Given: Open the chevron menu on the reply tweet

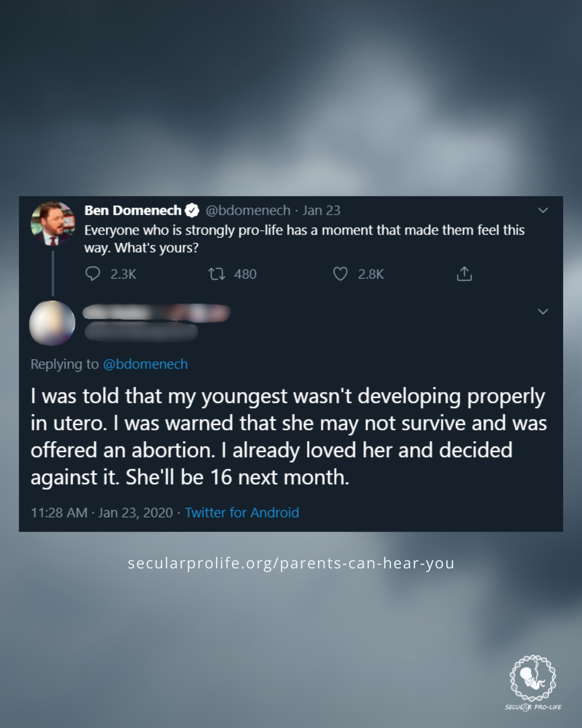Looking at the screenshot, I should 543,312.
